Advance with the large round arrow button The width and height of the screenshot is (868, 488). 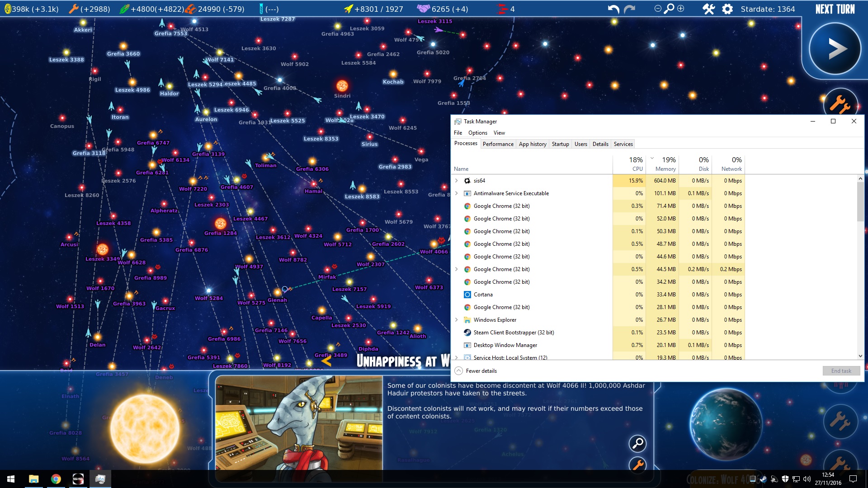click(835, 48)
